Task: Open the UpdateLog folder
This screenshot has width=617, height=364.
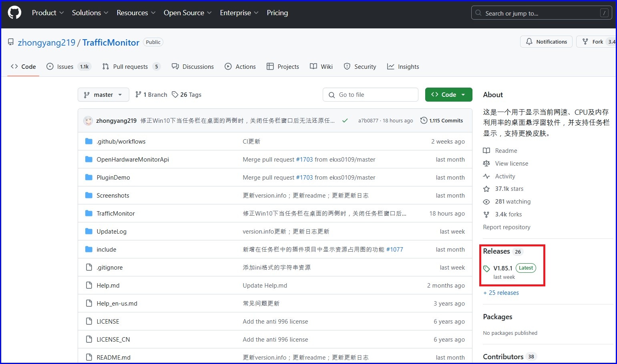Action: [111, 231]
